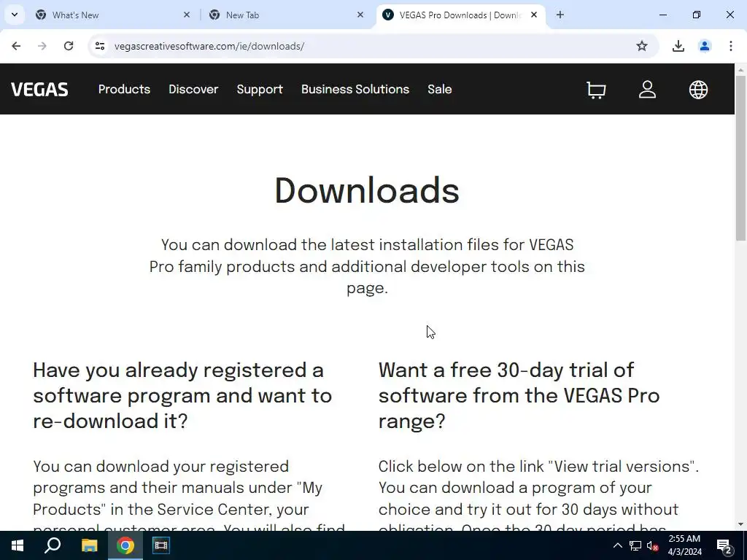View site information icon in address bar
The image size is (747, 560).
tap(99, 46)
